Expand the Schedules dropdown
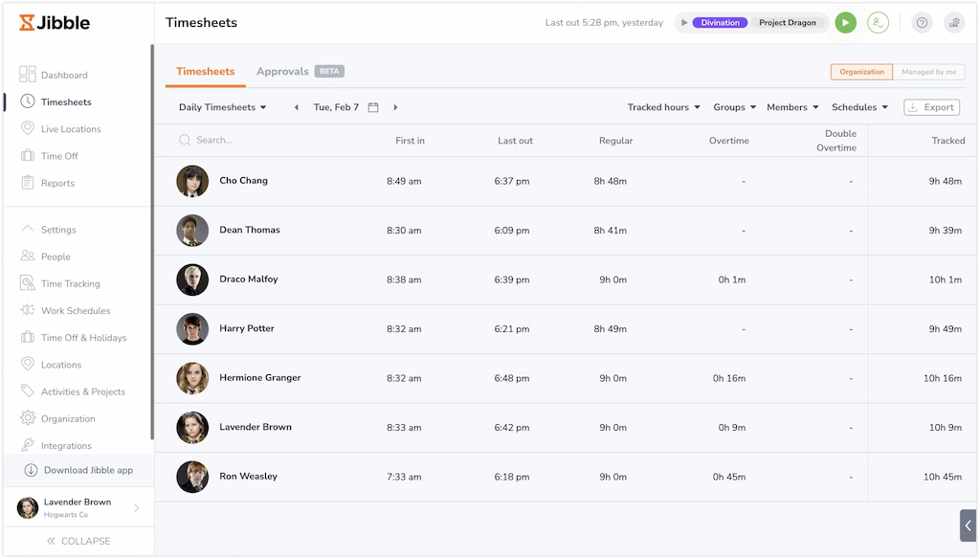 click(859, 107)
